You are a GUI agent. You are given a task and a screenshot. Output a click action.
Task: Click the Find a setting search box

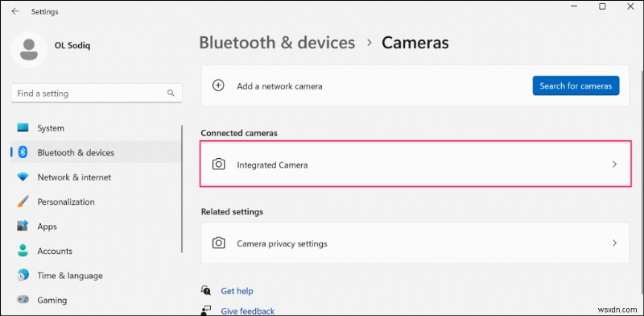tap(97, 94)
